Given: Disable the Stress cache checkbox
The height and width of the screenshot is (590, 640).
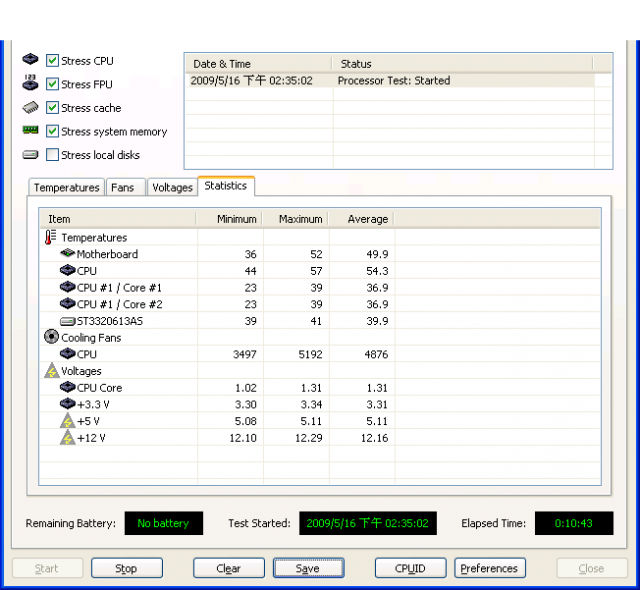Looking at the screenshot, I should 52,108.
